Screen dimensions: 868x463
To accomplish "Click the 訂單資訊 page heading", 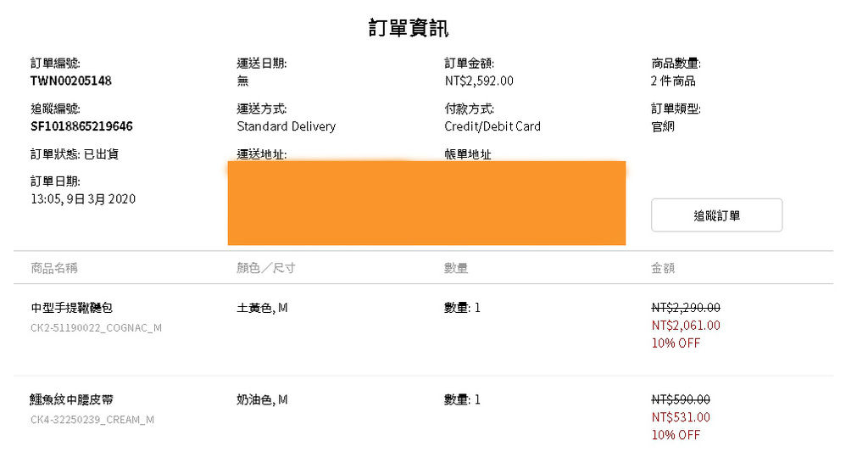I will pos(409,28).
